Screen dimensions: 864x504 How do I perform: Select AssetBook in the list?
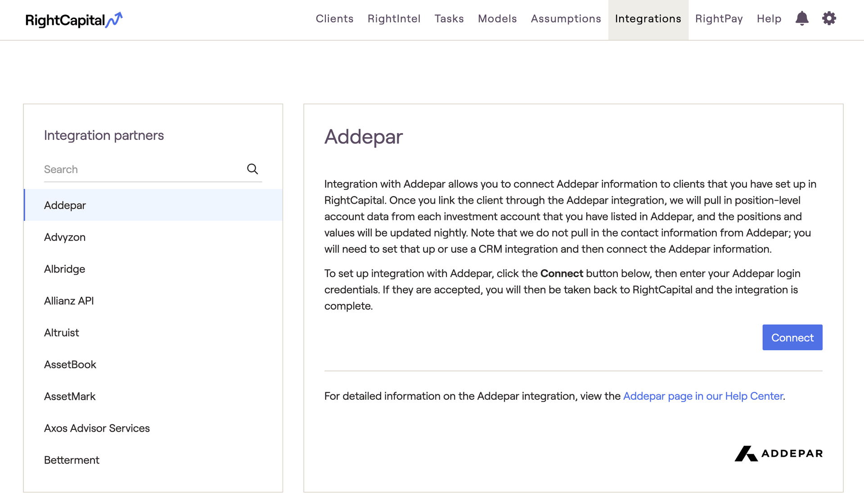(153, 365)
